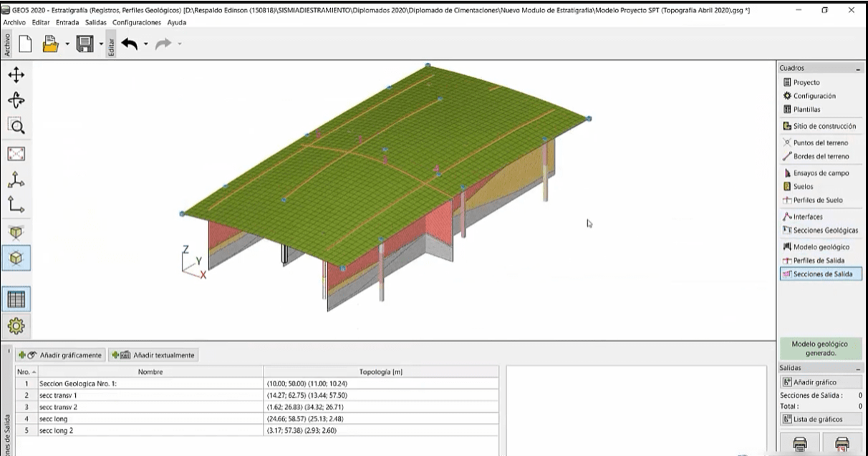Click the undo arrow icon
This screenshot has width=868, height=456.
[x=129, y=44]
